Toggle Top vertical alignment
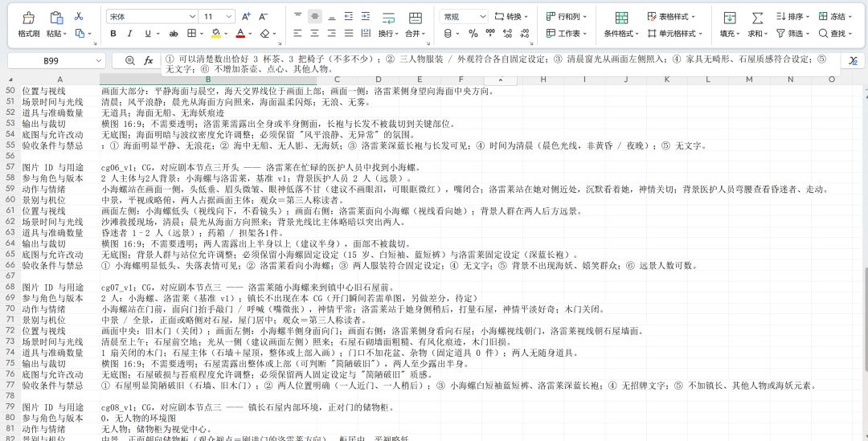Viewport: 868px width, 441px height. 298,16
